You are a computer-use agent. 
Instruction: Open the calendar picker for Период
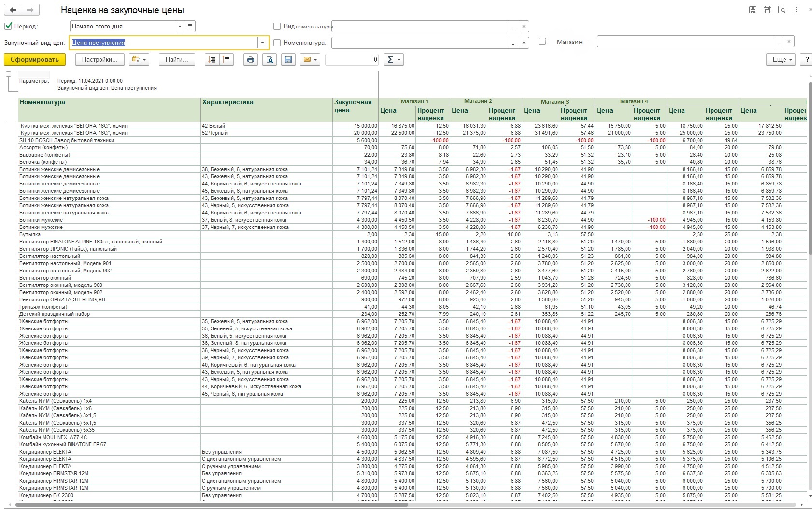pos(190,27)
